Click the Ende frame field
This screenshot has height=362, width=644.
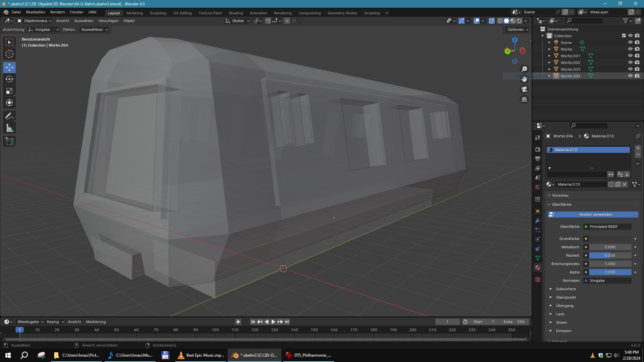click(514, 322)
